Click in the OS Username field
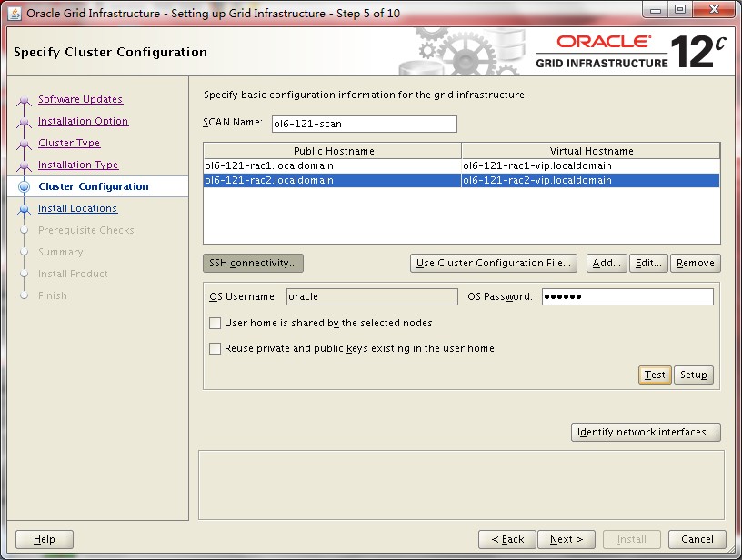This screenshot has height=560, width=742. tap(372, 296)
